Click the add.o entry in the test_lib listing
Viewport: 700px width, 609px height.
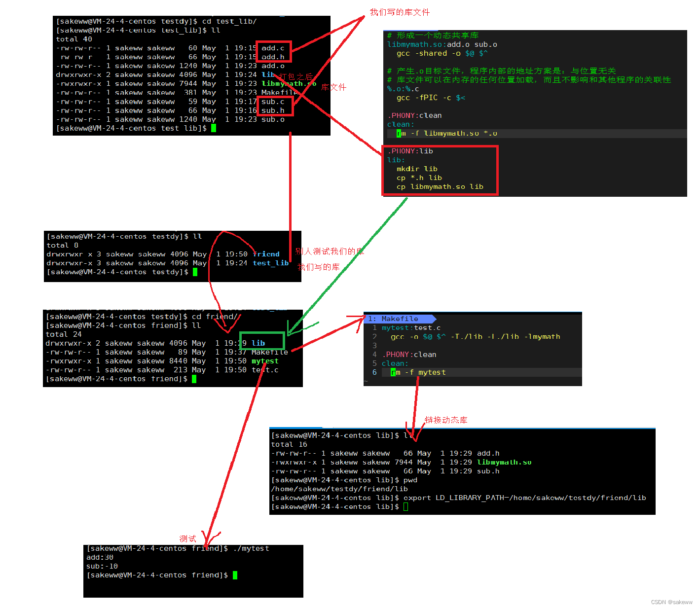coord(273,66)
